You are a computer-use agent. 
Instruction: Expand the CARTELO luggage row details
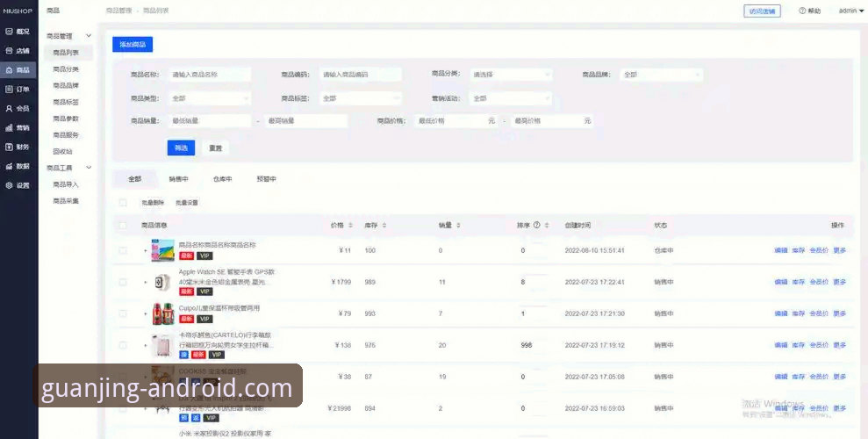[146, 345]
